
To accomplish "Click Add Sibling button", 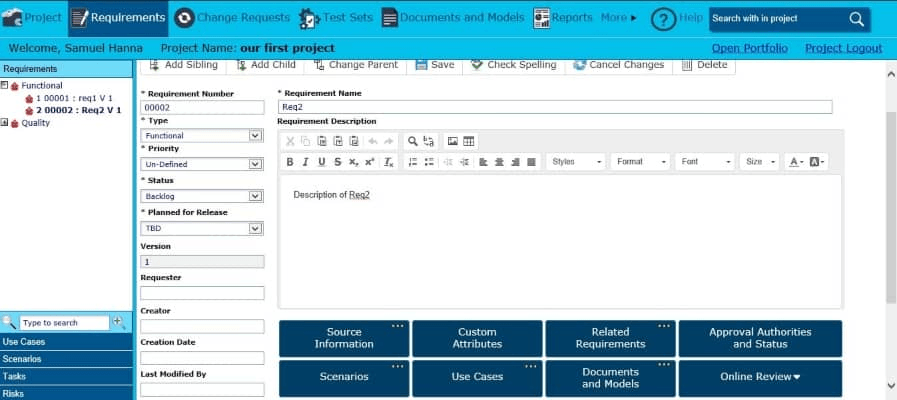I will (184, 65).
